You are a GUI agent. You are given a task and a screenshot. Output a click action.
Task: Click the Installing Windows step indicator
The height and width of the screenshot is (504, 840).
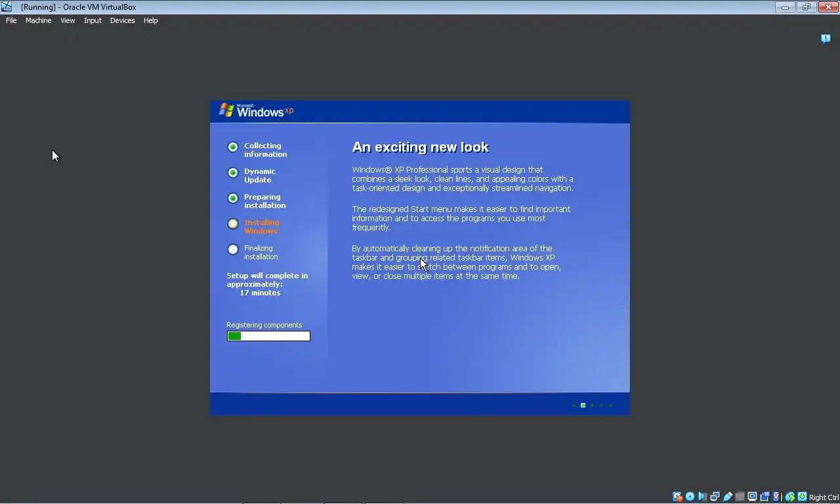[x=233, y=224]
